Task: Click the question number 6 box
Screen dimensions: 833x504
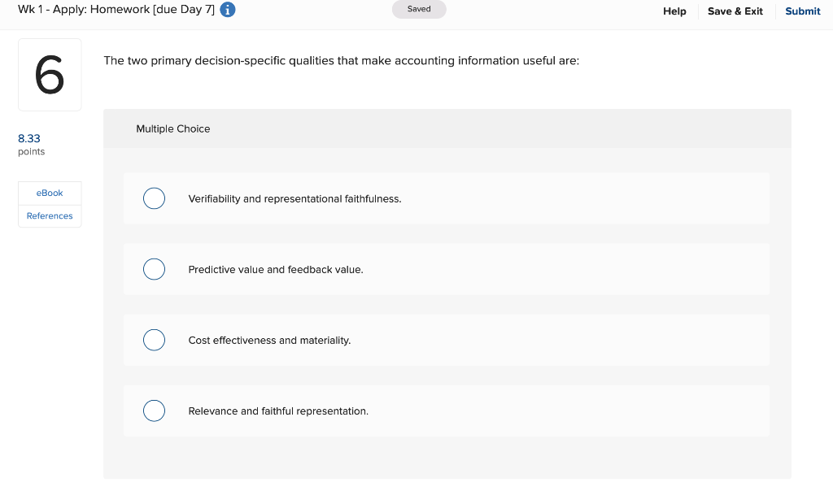Action: click(50, 74)
